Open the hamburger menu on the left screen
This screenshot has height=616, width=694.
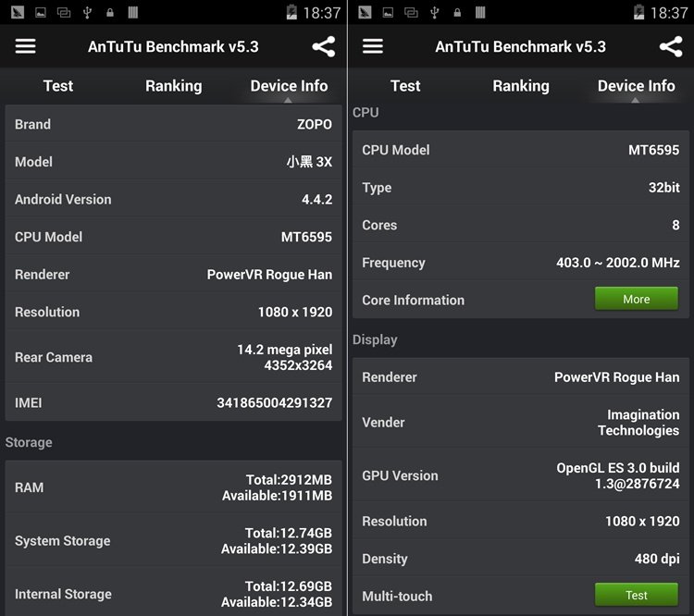click(26, 46)
